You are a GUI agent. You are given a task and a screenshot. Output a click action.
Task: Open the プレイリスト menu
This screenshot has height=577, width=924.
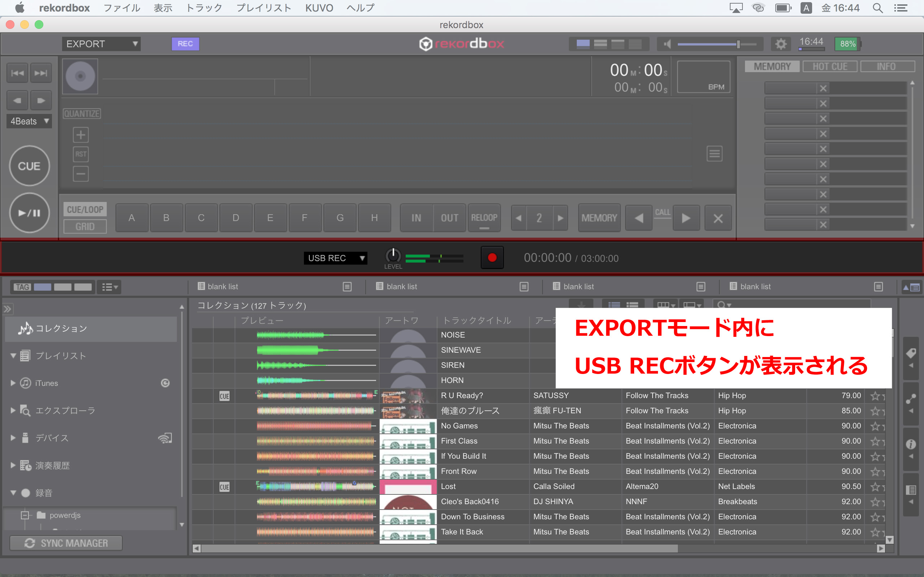(263, 8)
